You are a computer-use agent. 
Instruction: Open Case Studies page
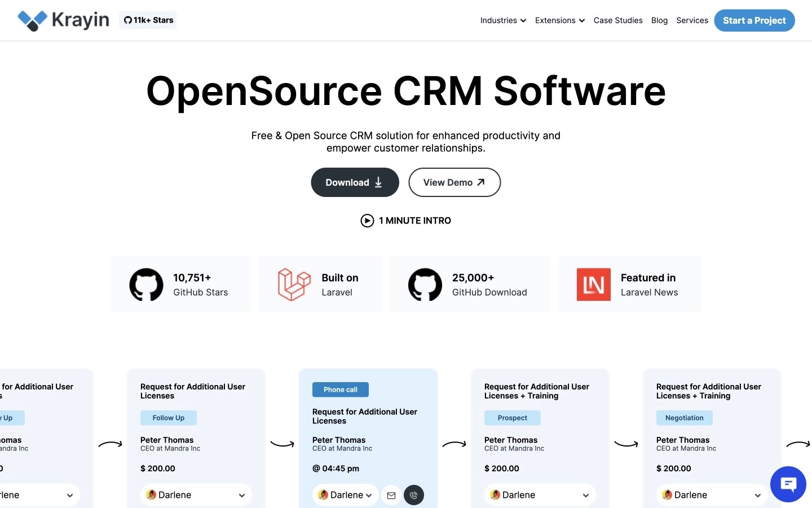[x=618, y=20]
